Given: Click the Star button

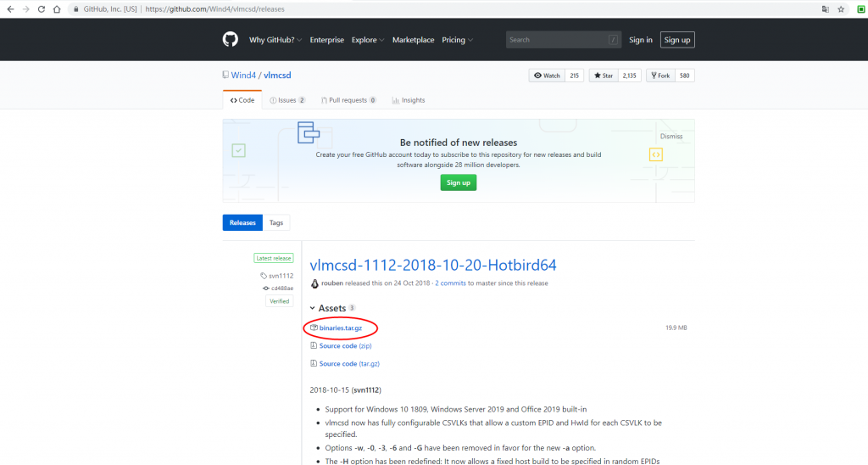Looking at the screenshot, I should pos(604,76).
